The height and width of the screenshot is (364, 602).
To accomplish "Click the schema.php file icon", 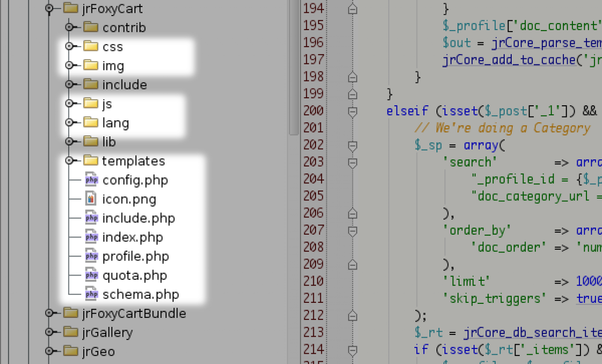I will pos(91,294).
